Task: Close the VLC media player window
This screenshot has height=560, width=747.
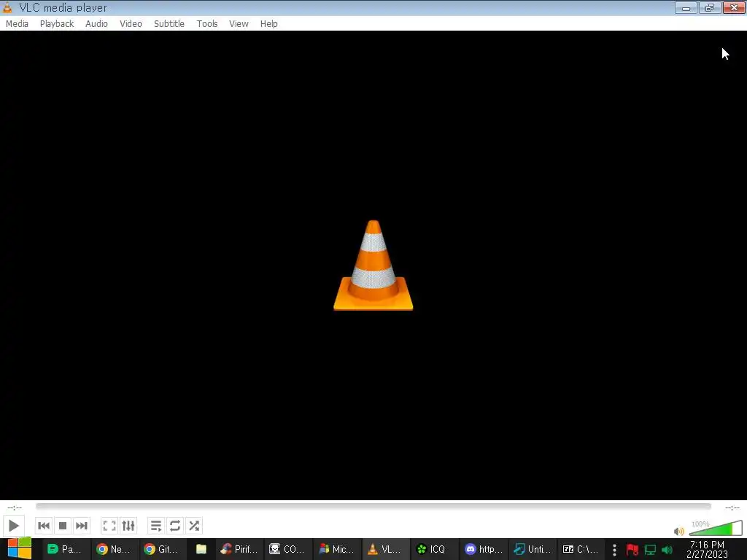Action: (734, 7)
